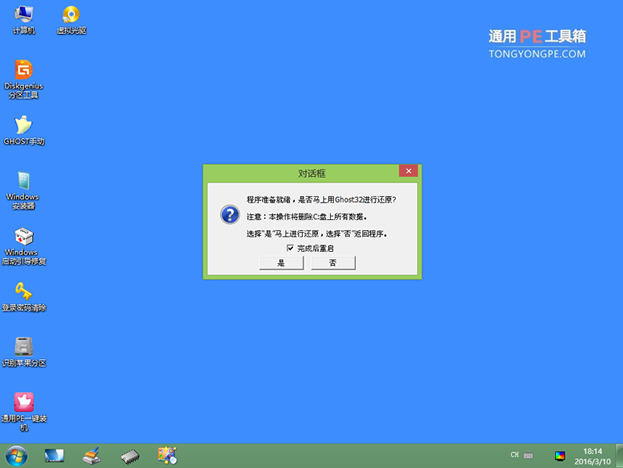Close the 对话框 dialog with red X
This screenshot has width=623, height=468.
tap(407, 172)
